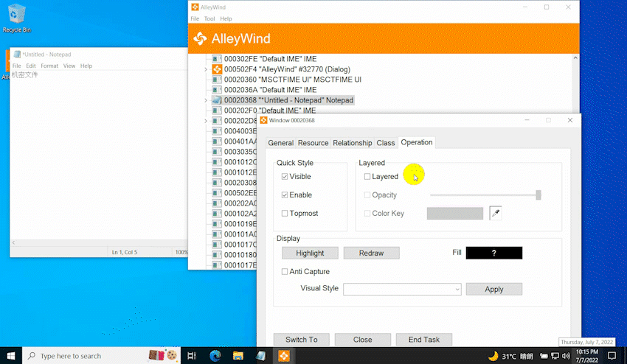Click the Window 00020368 dialog title icon
Viewport: 627px width, 364px height.
263,120
